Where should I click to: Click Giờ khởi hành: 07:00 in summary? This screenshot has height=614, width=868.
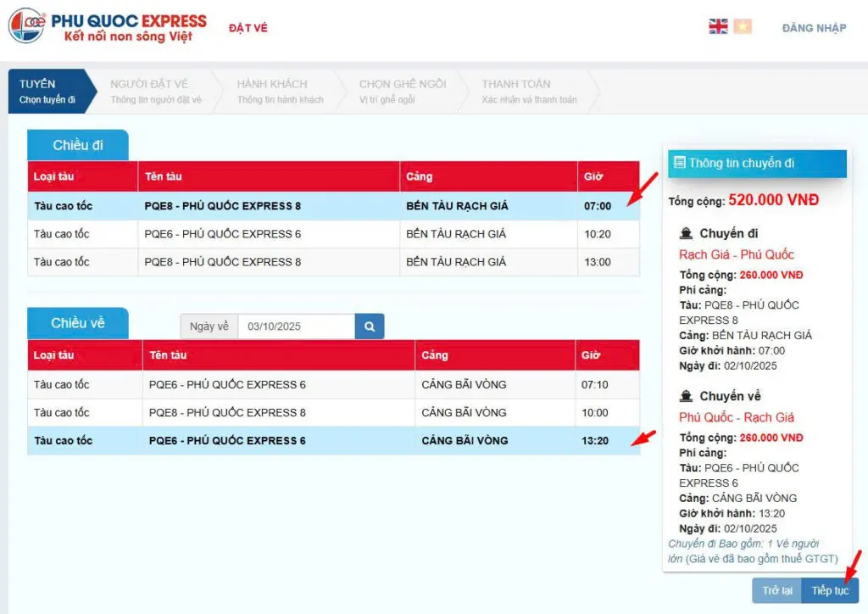732,350
